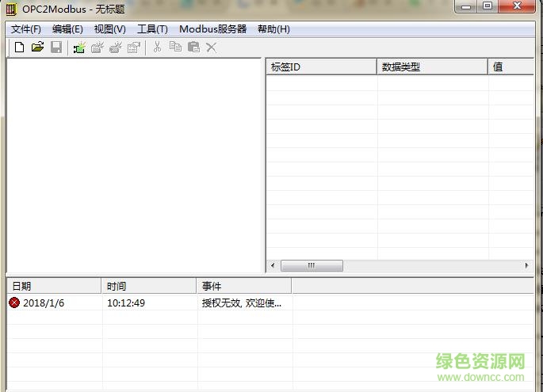
Task: Open the Modbus服务器 menu
Action: click(212, 29)
